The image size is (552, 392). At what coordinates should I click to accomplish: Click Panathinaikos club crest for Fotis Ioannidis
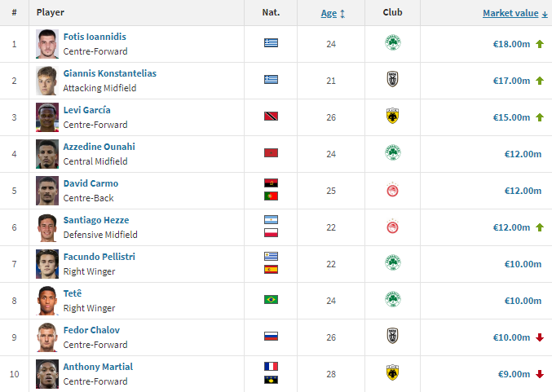tap(392, 43)
